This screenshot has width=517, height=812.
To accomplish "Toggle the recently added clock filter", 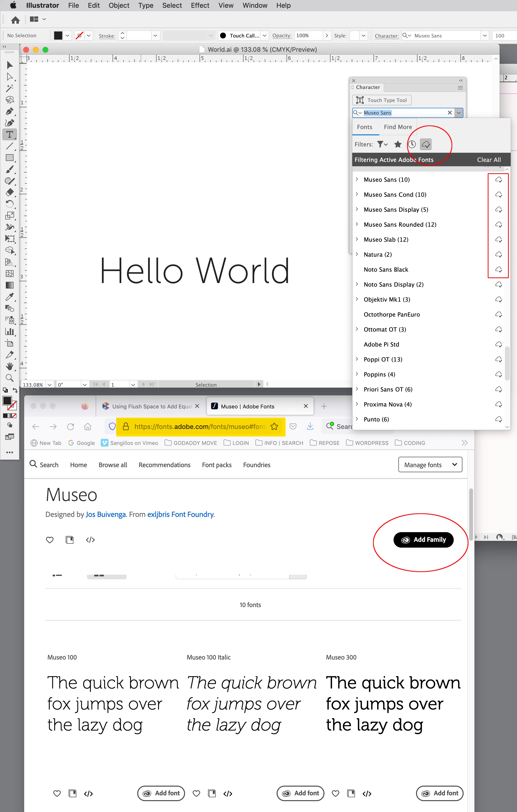I will tap(412, 144).
